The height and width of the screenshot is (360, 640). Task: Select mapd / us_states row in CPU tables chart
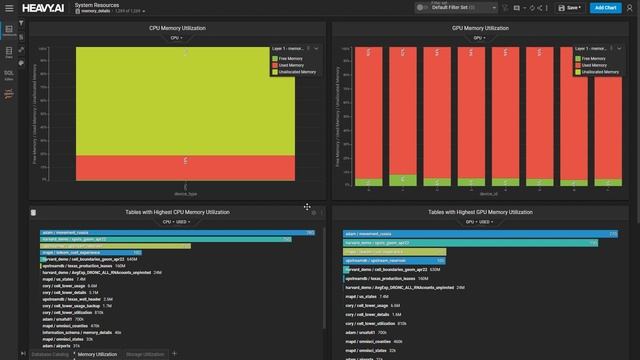pos(63,279)
